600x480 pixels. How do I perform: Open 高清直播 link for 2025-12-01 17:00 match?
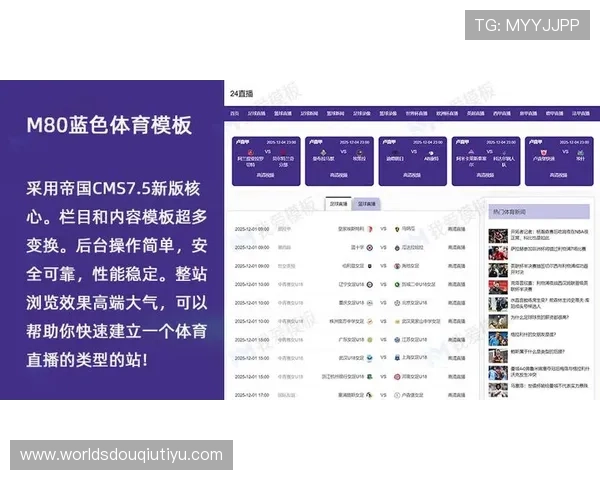pos(457,395)
